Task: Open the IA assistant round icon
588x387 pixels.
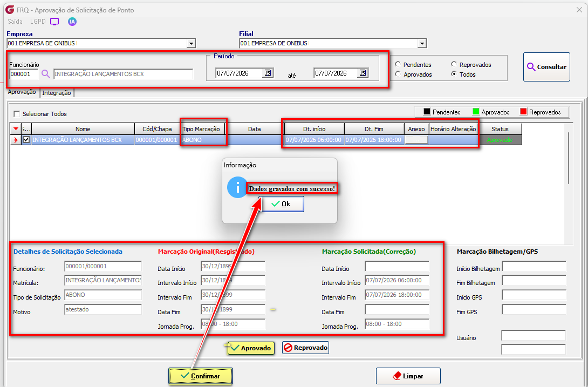Action: pos(72,22)
